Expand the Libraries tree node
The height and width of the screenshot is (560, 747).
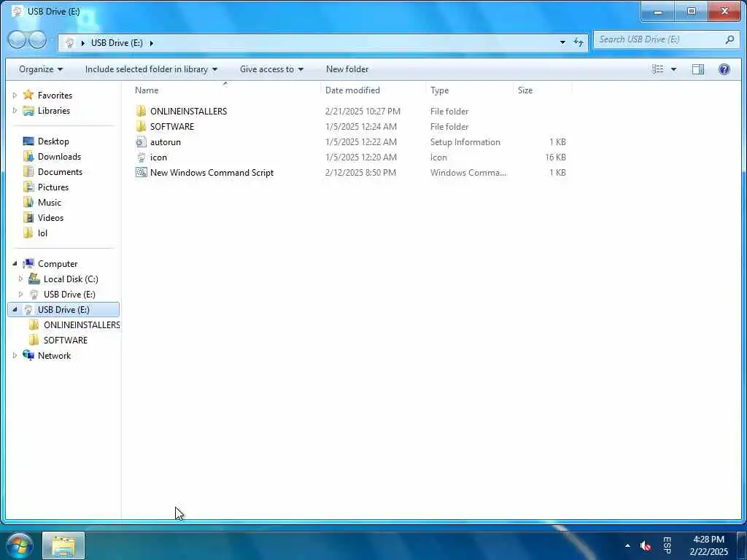(15, 111)
